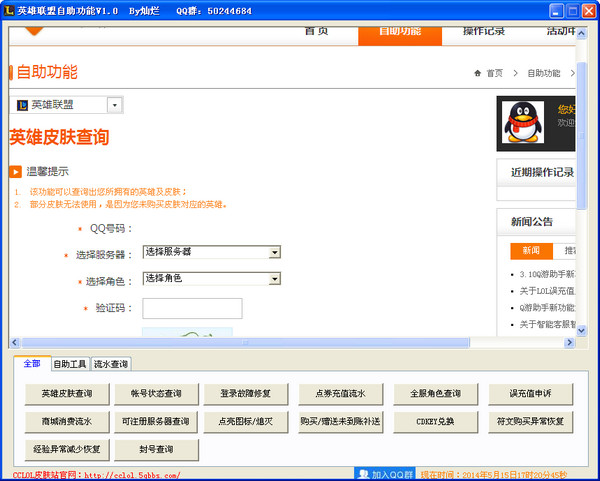Screen dimensions: 600x481
Task: Close the application window
Action: 589,11
